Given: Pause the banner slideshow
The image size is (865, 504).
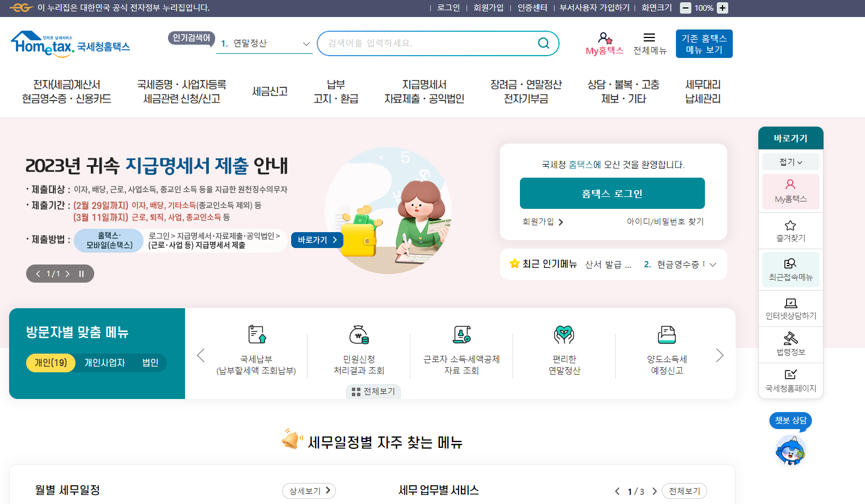Looking at the screenshot, I should 81,274.
